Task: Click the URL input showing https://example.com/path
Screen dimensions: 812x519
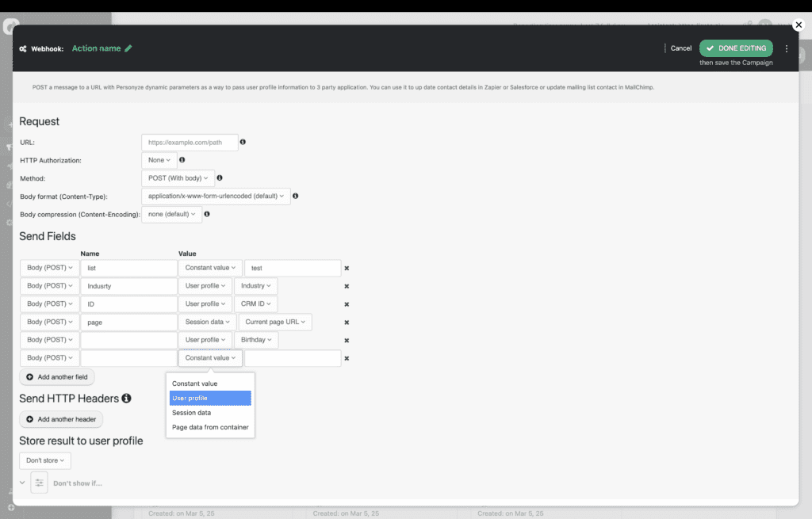Action: coord(190,142)
